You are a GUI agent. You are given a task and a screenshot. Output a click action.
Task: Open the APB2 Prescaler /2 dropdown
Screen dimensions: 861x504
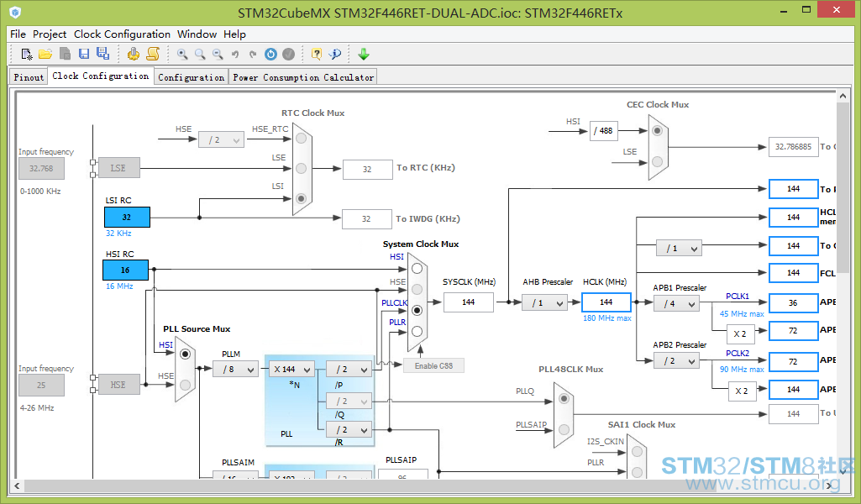point(676,360)
